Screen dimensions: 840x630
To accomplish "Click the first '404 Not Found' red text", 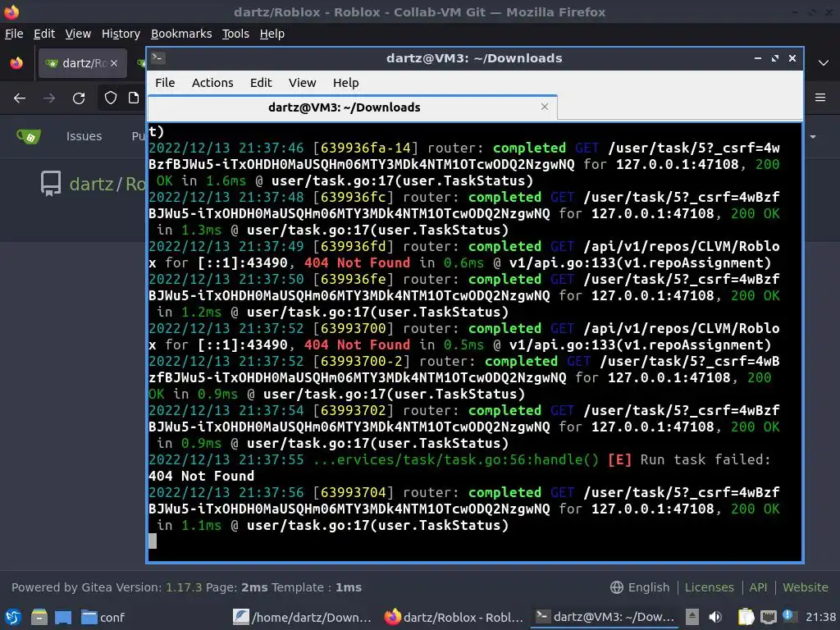I will (357, 263).
